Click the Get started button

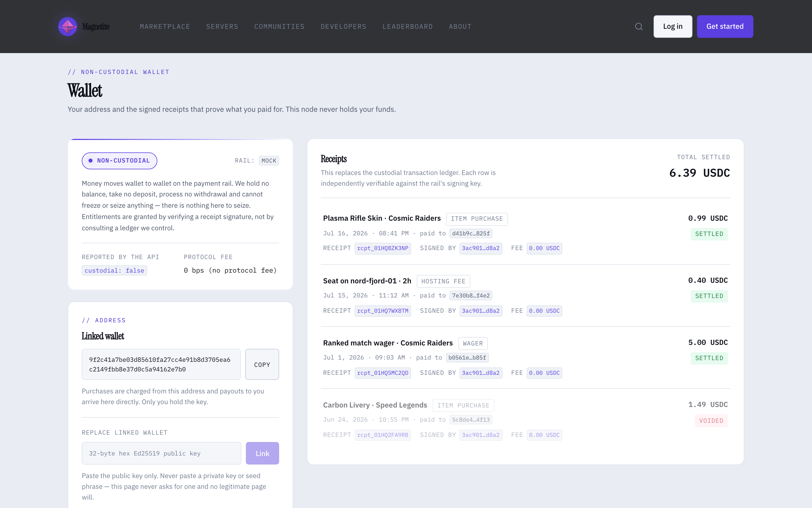pyautogui.click(x=725, y=27)
